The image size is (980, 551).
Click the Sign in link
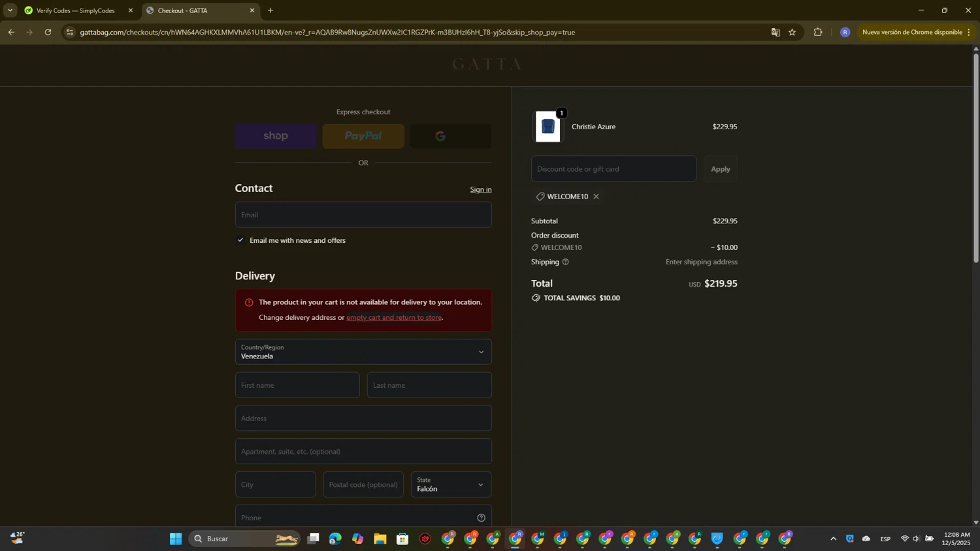point(481,189)
